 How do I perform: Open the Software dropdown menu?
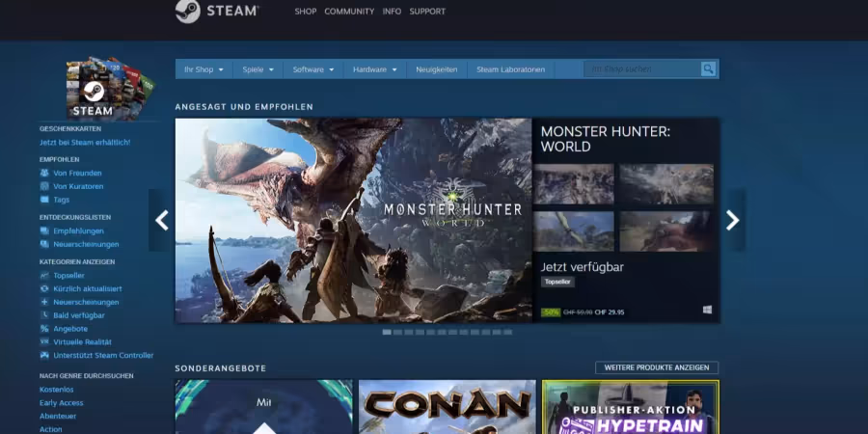[x=313, y=69]
